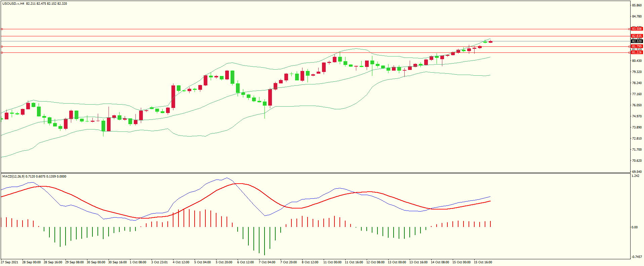Select left-end handle of 81.799 line
The height and width of the screenshot is (266, 644).
[x=2, y=47]
